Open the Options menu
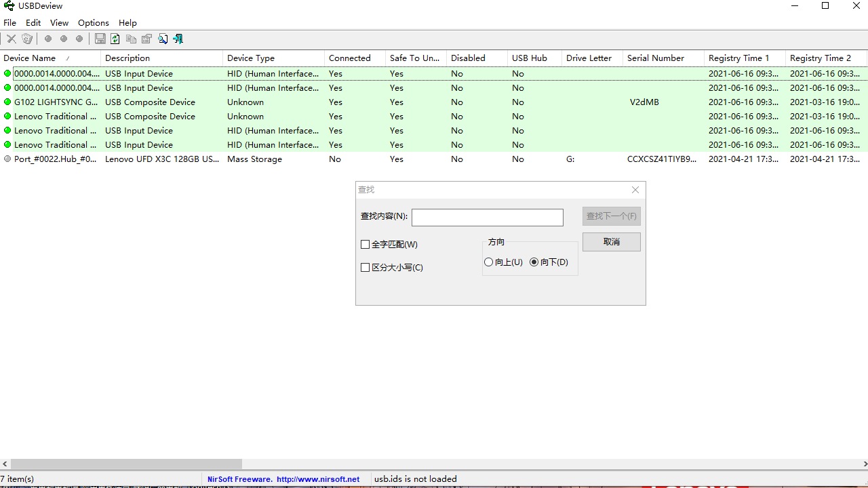Screen dimensions: 868x488 point(93,22)
